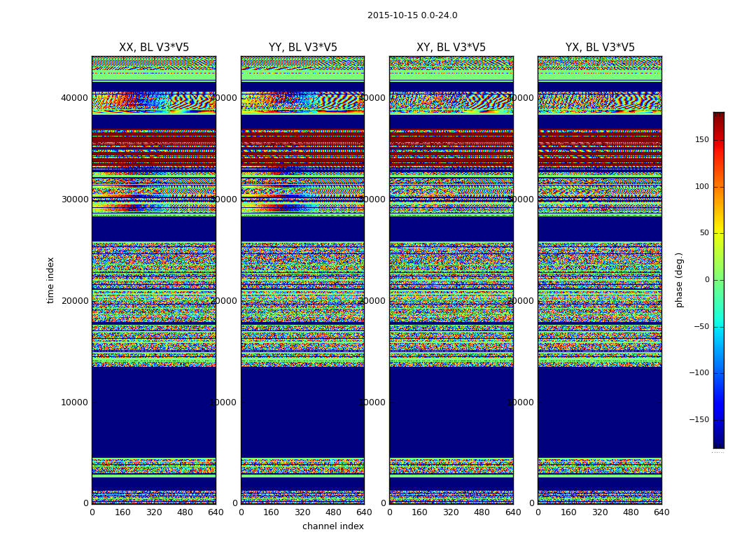This screenshot has height=560, width=735.
Task: Pick the 150 tick label on the colorbar
Action: click(x=701, y=140)
